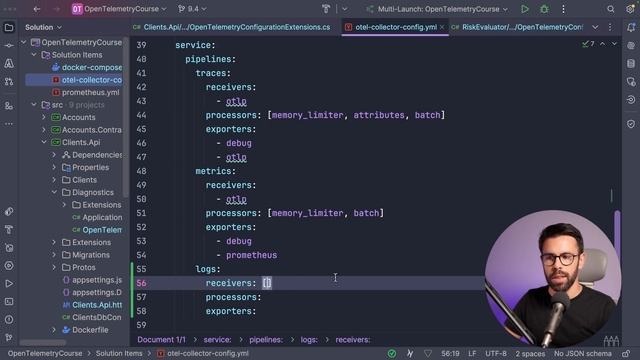This screenshot has height=360, width=640.
Task: Click the Solution tree horizontal scrollbar
Action: tap(42, 342)
